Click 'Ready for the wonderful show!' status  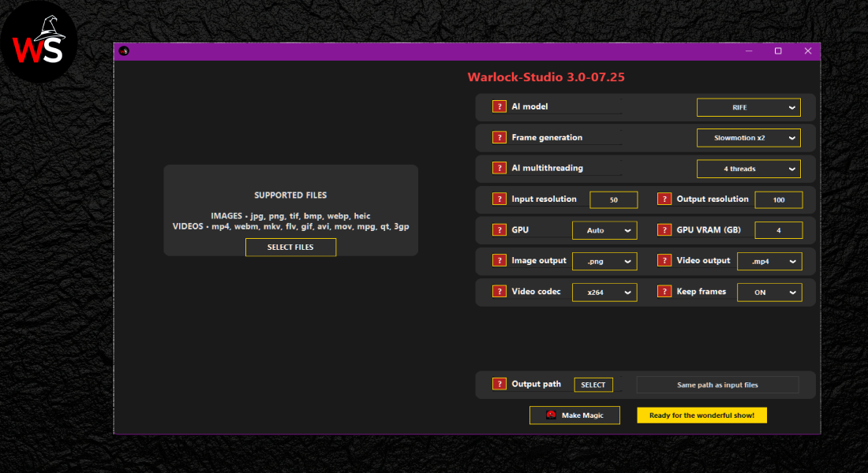pyautogui.click(x=702, y=415)
